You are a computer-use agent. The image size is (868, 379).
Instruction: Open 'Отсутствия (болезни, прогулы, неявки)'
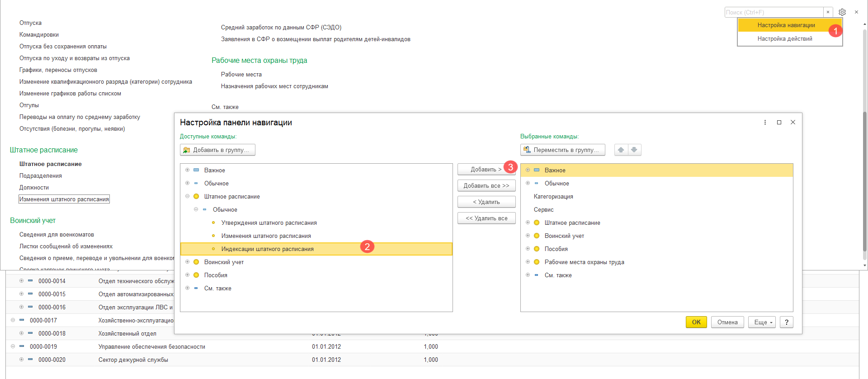tap(72, 129)
